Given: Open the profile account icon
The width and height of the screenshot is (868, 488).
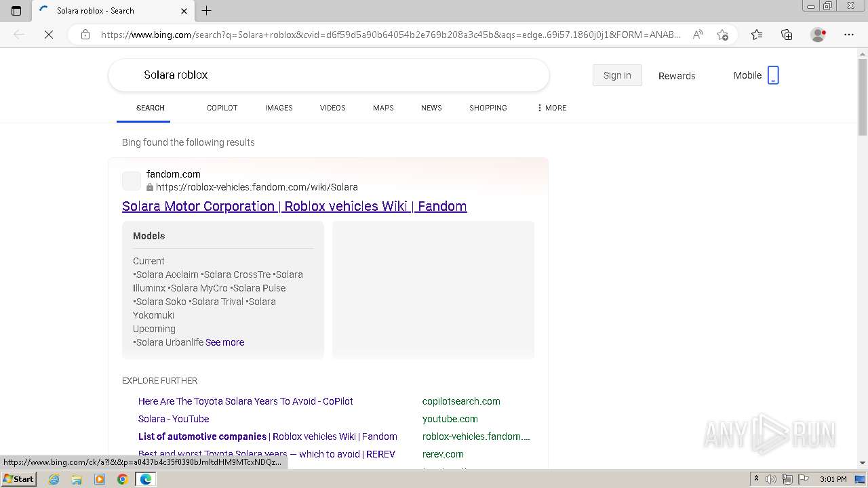Looking at the screenshot, I should [x=818, y=35].
